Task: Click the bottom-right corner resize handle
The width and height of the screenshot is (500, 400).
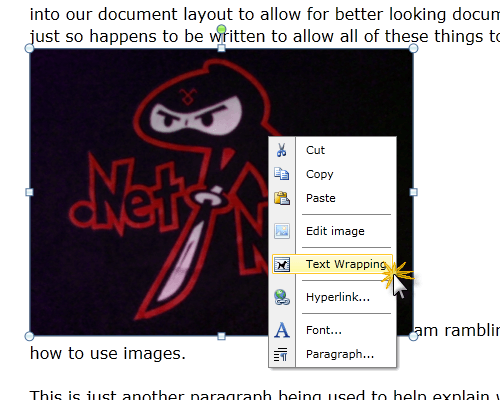Action: click(413, 336)
